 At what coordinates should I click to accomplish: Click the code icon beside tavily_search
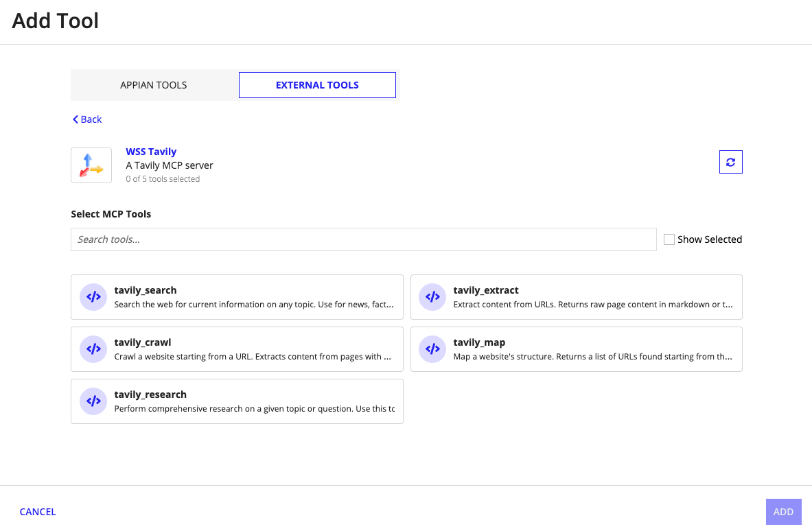93,297
